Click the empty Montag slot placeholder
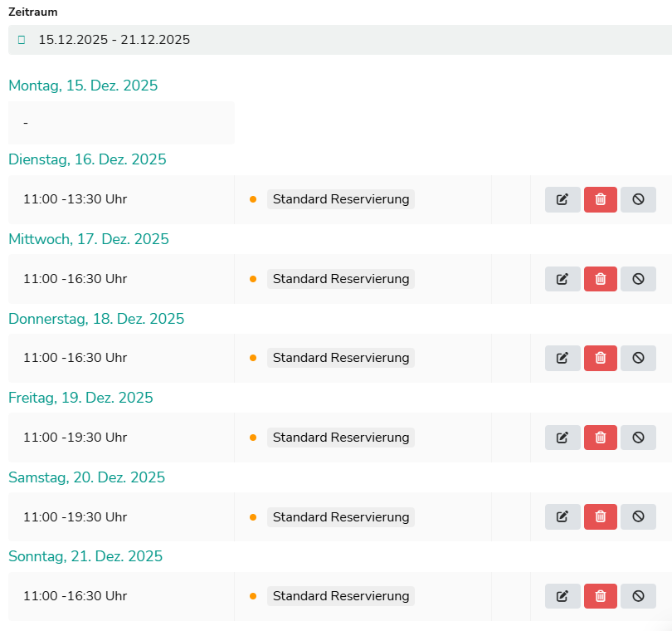 (121, 123)
